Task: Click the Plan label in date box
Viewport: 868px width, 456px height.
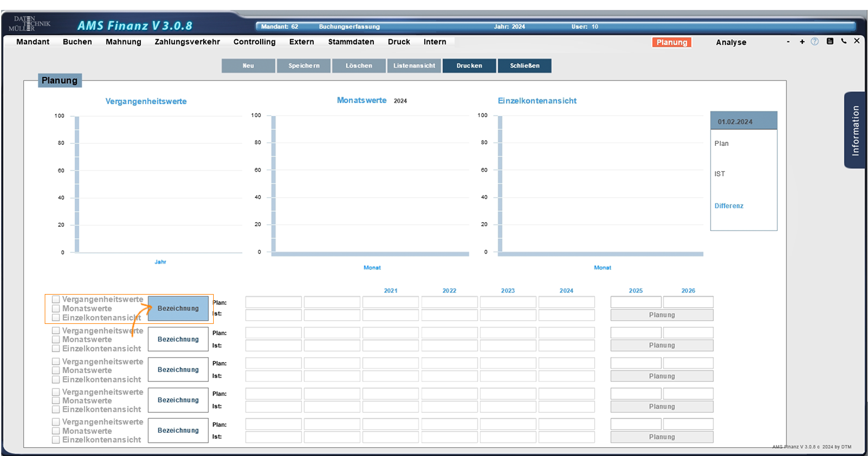Action: coord(721,144)
